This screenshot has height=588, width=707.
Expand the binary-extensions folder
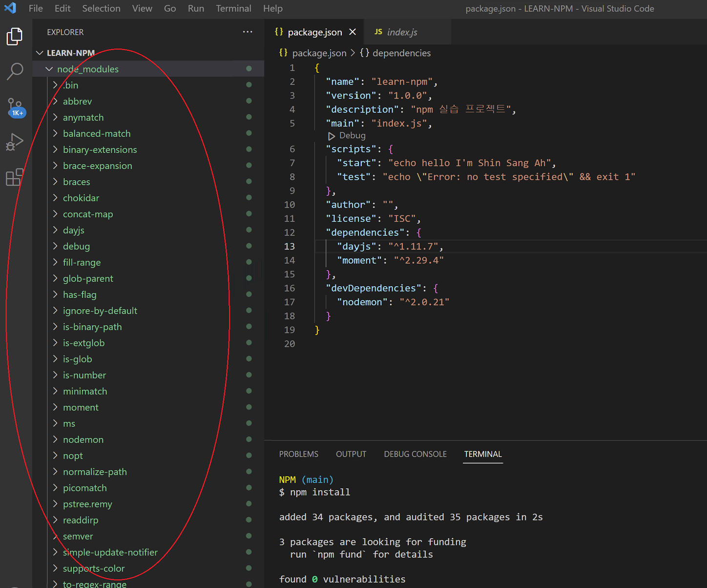(148, 149)
